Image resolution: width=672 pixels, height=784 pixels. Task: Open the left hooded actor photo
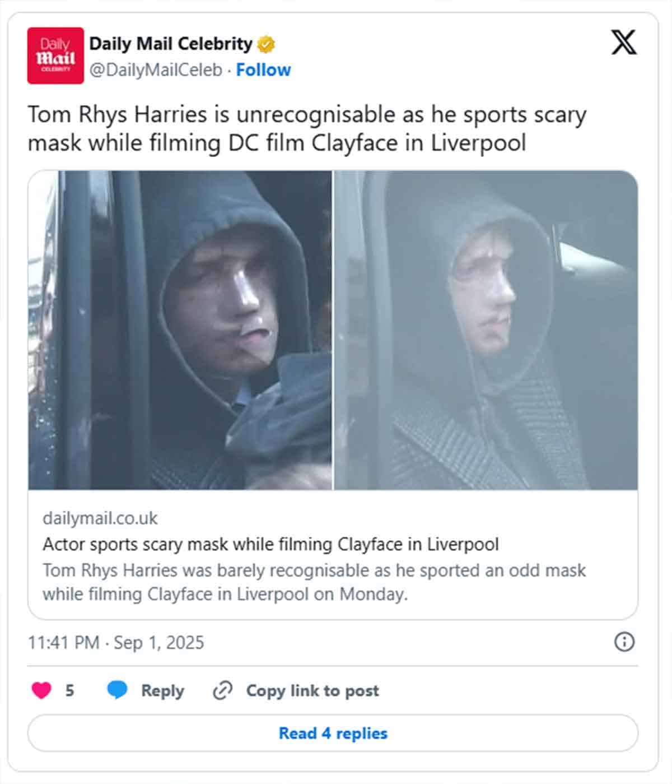pos(180,330)
